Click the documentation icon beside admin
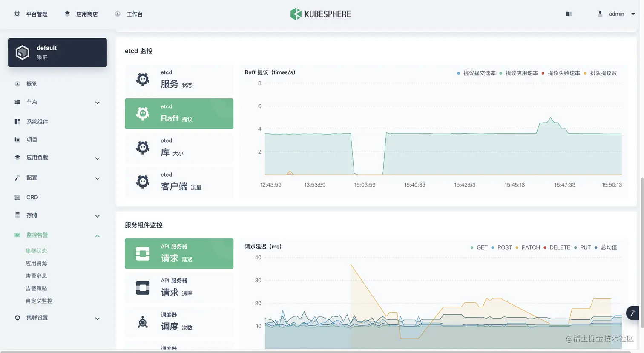The width and height of the screenshot is (644, 353). [x=569, y=14]
